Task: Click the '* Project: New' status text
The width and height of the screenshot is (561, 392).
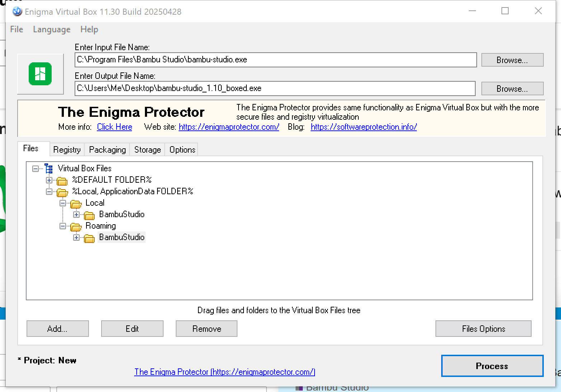Action: (47, 360)
